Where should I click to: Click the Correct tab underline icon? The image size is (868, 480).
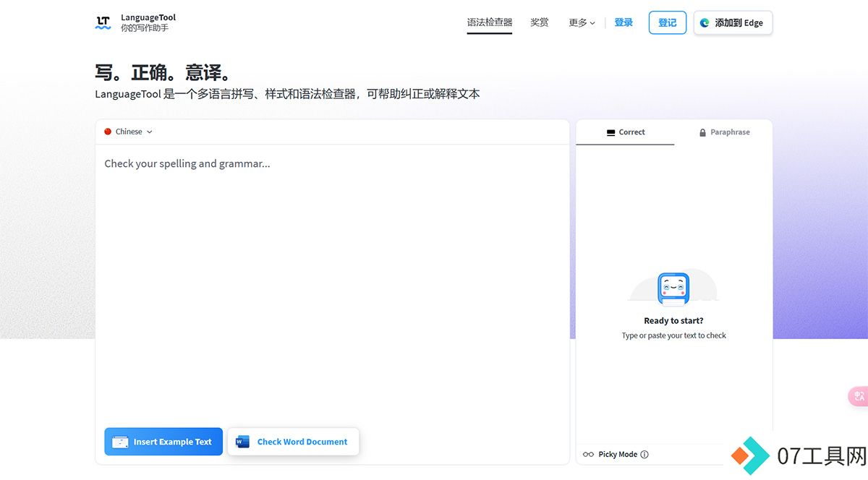coord(611,132)
